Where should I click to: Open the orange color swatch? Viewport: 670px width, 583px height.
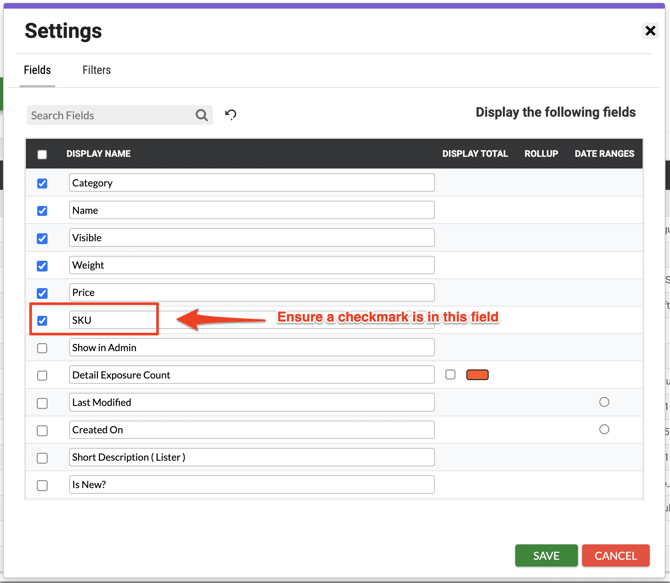point(477,375)
